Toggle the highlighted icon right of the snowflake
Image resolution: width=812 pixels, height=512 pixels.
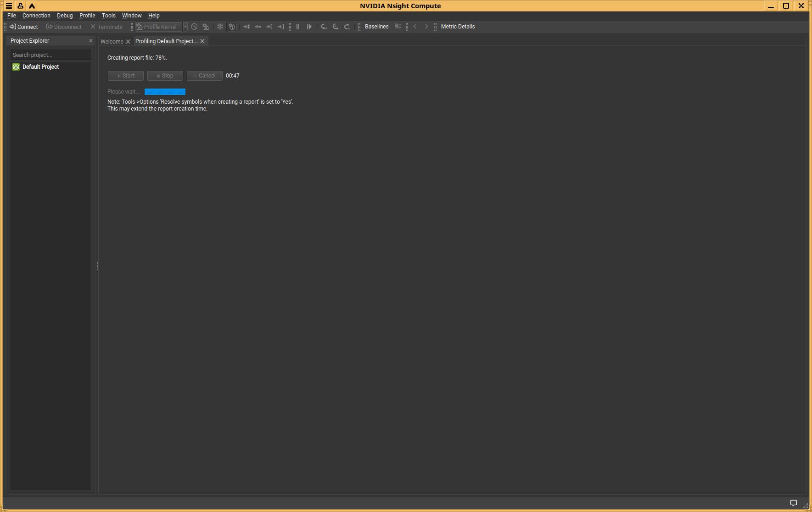(232, 27)
